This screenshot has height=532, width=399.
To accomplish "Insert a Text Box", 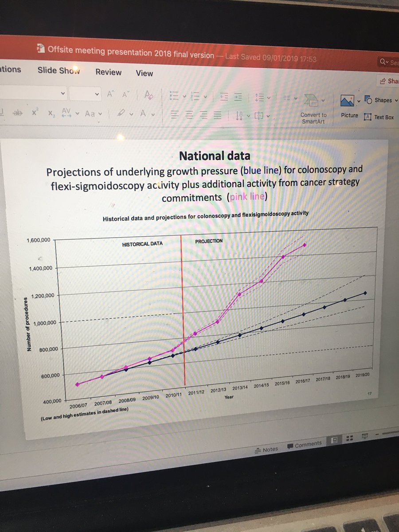I will click(x=378, y=117).
